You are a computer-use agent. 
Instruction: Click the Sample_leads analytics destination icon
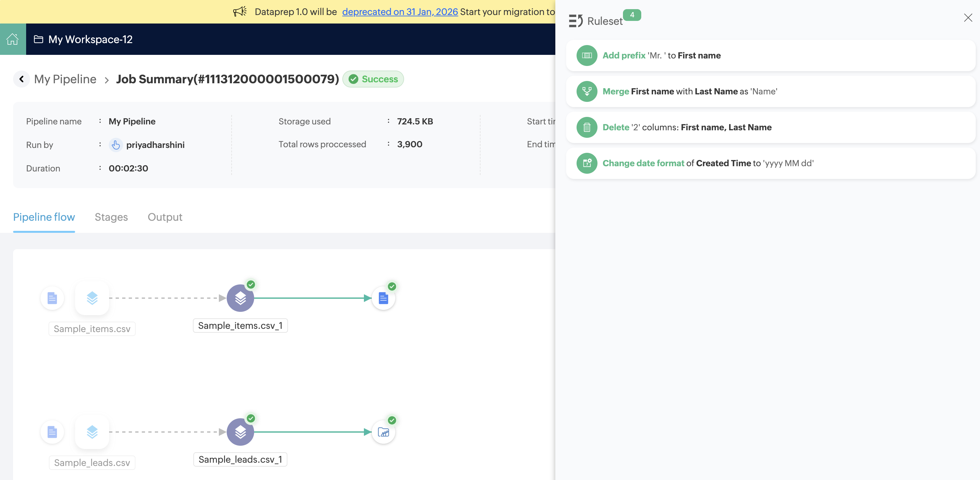pyautogui.click(x=383, y=432)
